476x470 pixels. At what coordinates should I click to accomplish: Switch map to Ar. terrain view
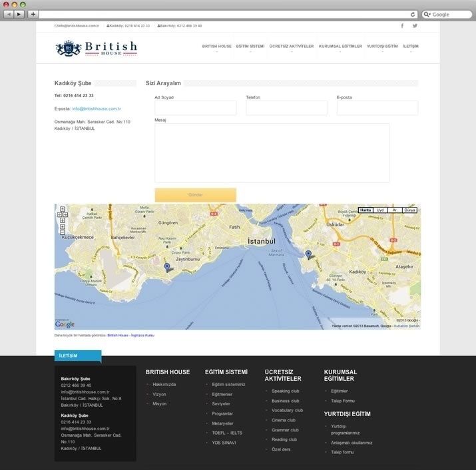(x=395, y=210)
